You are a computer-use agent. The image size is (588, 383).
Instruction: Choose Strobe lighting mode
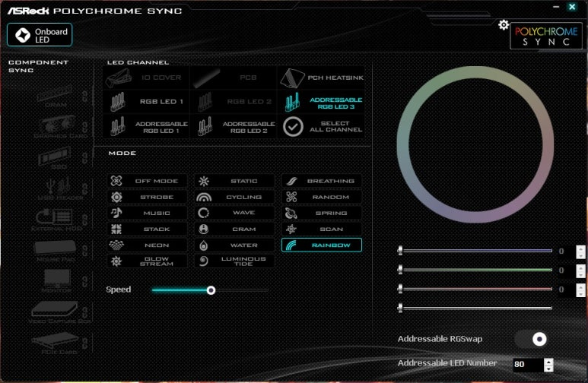[147, 197]
